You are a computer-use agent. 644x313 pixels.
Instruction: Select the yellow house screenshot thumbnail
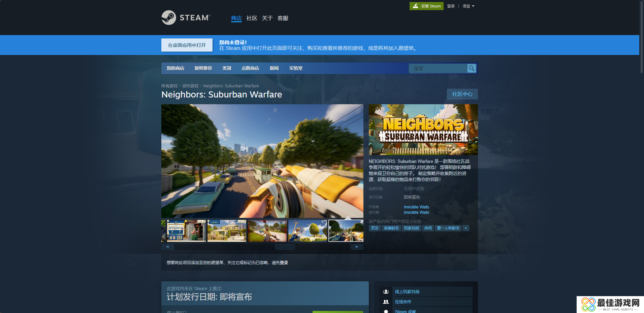point(227,231)
